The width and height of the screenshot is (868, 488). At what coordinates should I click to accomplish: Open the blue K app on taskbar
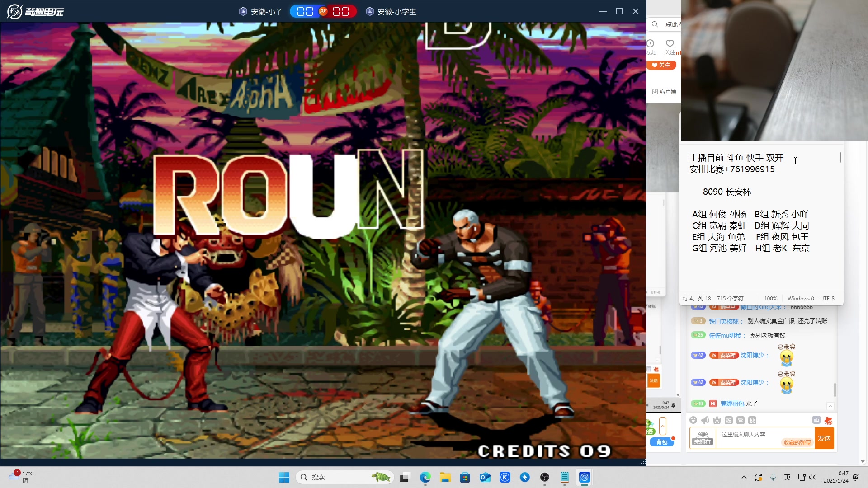coord(505,477)
